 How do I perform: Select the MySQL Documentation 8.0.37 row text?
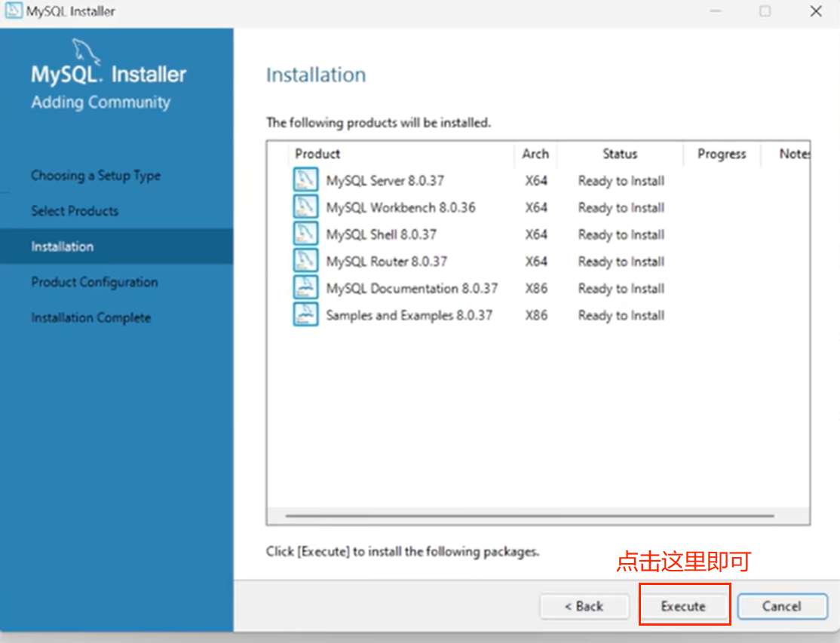[x=412, y=288]
